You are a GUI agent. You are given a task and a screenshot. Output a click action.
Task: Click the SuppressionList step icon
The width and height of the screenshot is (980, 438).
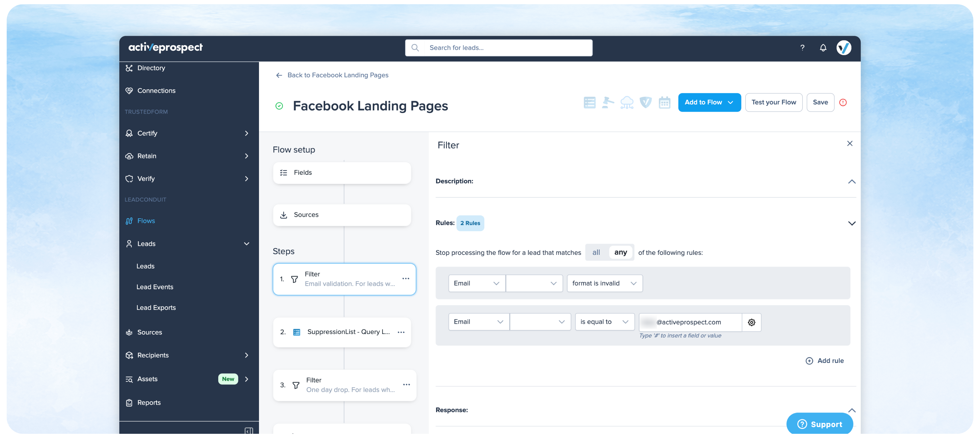(297, 332)
